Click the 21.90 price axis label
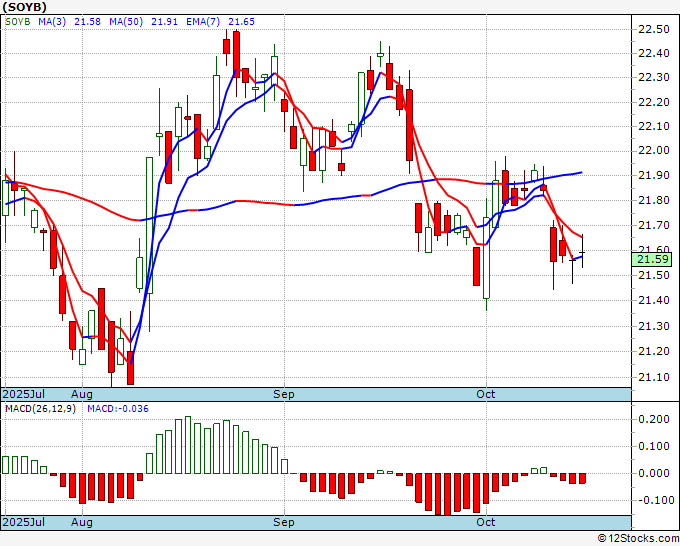Viewport: 680px width, 546px height. pyautogui.click(x=654, y=176)
